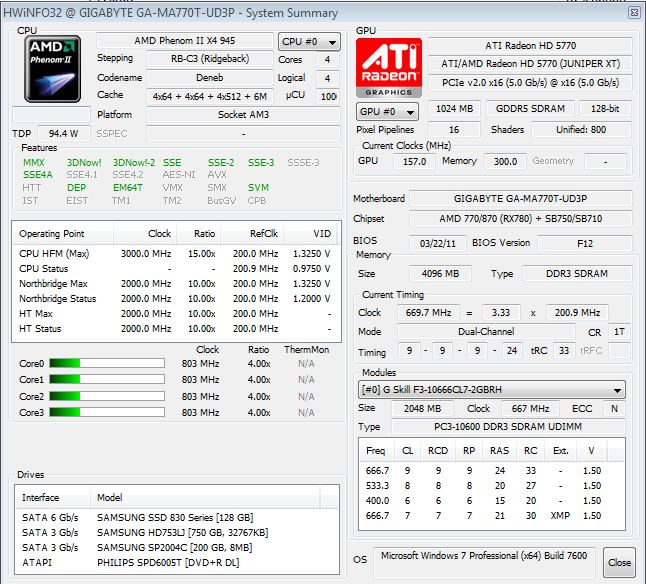Click the GPU clock 157.0 field

point(414,161)
